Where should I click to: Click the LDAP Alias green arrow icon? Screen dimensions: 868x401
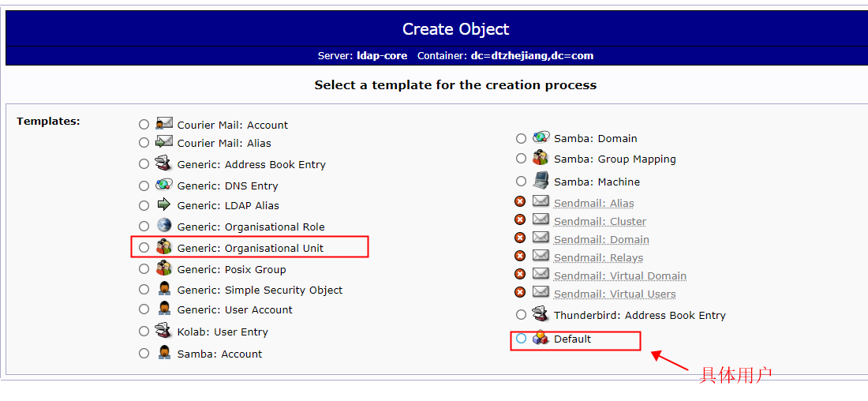pos(164,204)
